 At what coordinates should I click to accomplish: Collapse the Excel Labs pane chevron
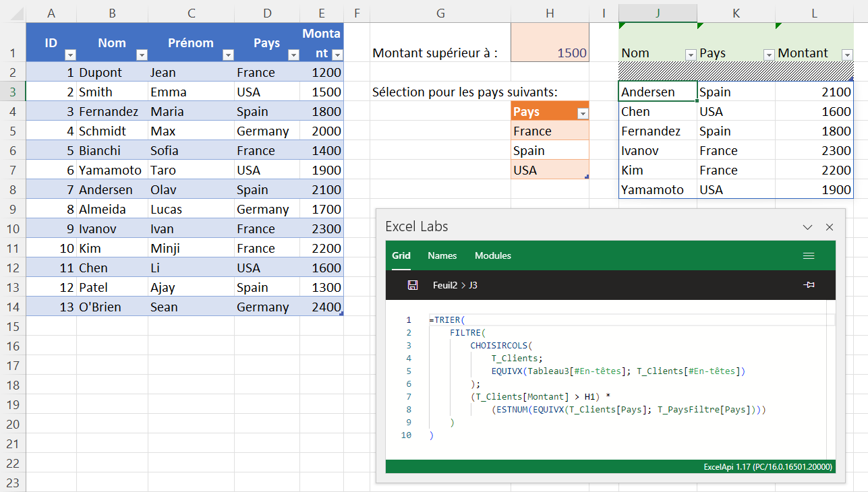coord(807,227)
